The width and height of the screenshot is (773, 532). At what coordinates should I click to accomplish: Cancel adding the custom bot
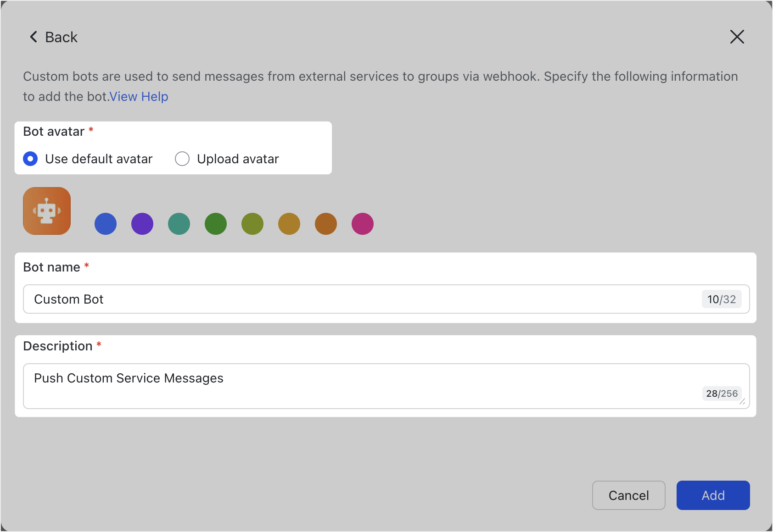point(628,495)
